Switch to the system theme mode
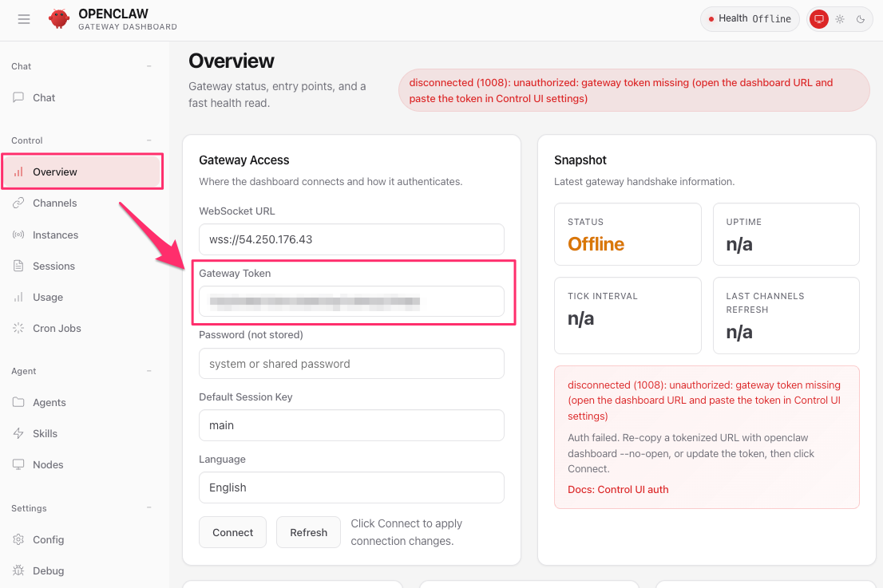Screen dimensions: 883x588 coord(818,19)
